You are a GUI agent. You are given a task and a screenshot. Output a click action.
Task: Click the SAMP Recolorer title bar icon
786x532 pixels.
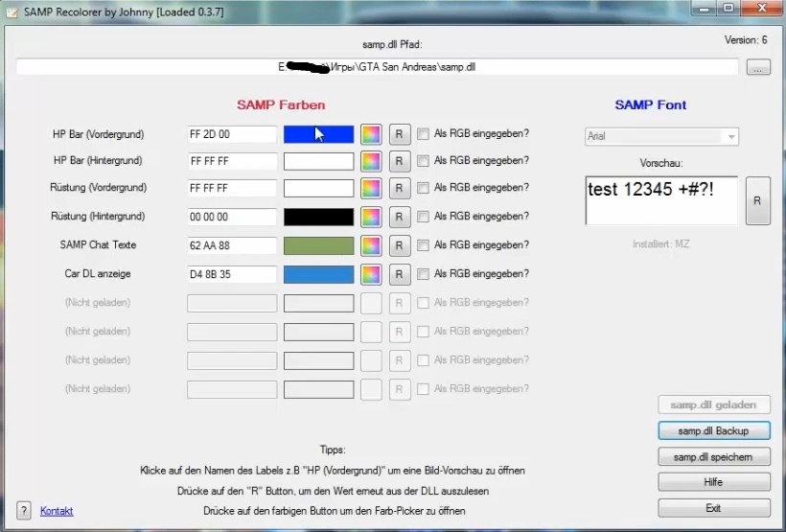coord(12,12)
